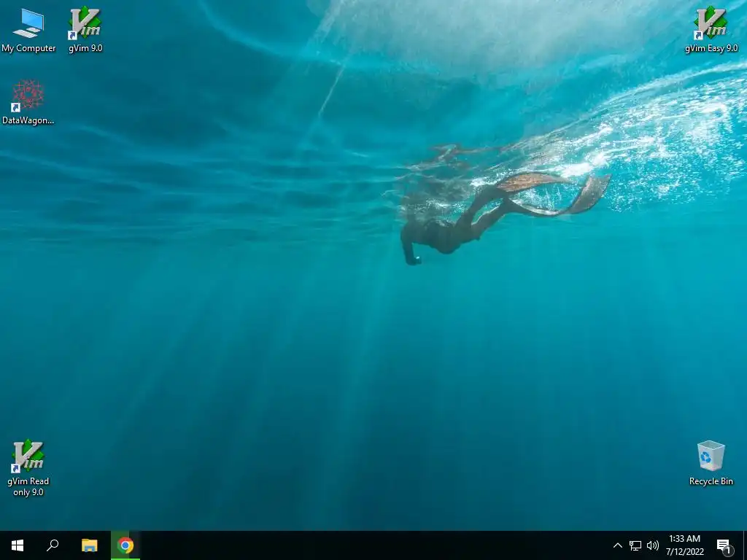Select the gVim Easy 9.0 shortcut
Screen dimensions: 747x560
click(x=711, y=30)
